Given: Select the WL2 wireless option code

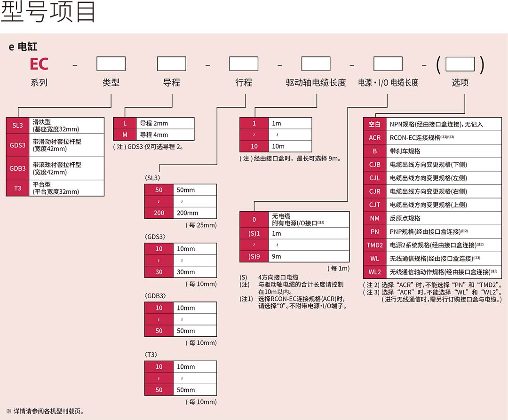Looking at the screenshot, I should pos(374,272).
